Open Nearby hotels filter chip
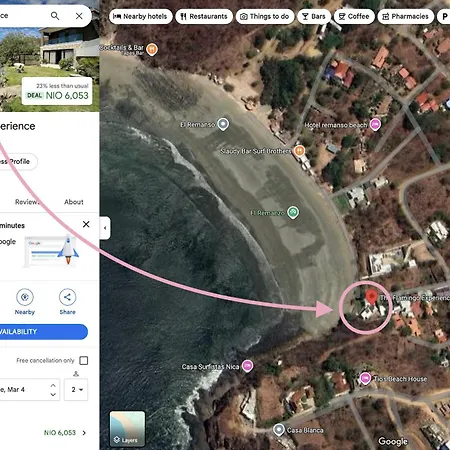450x450 pixels. coord(140,16)
